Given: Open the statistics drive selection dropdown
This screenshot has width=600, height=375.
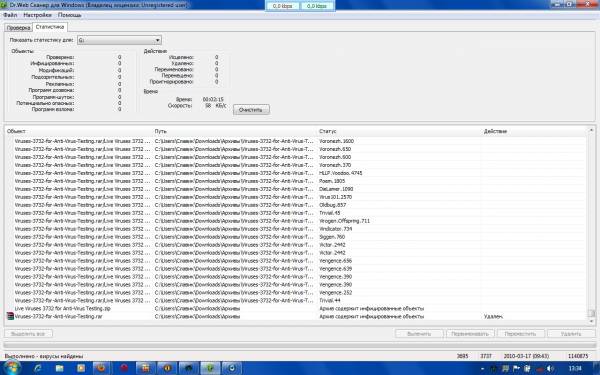Looking at the screenshot, I should (x=119, y=40).
